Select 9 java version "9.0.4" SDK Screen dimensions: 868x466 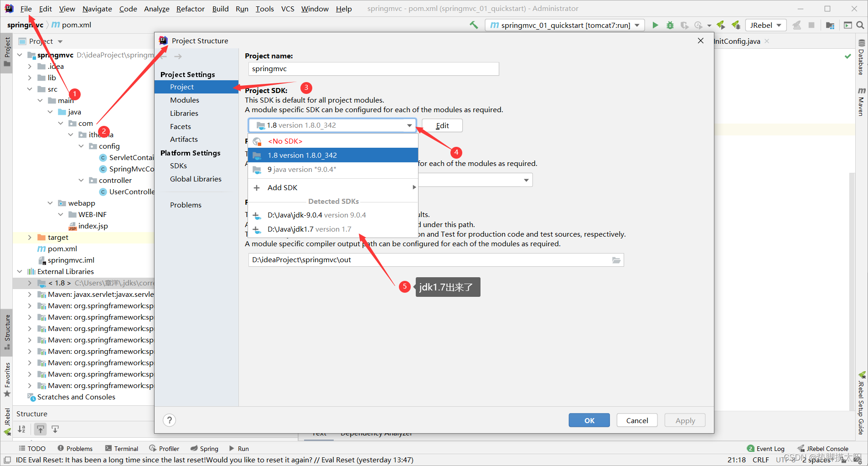(x=333, y=169)
